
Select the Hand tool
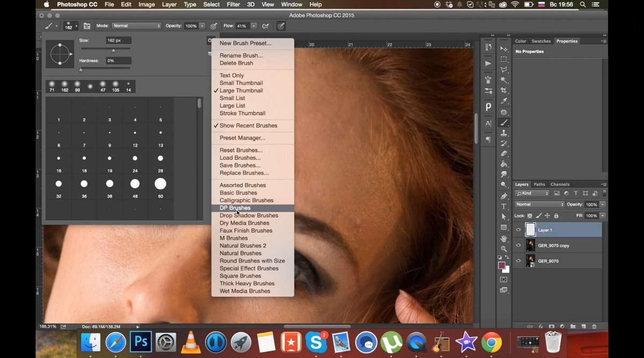[503, 238]
